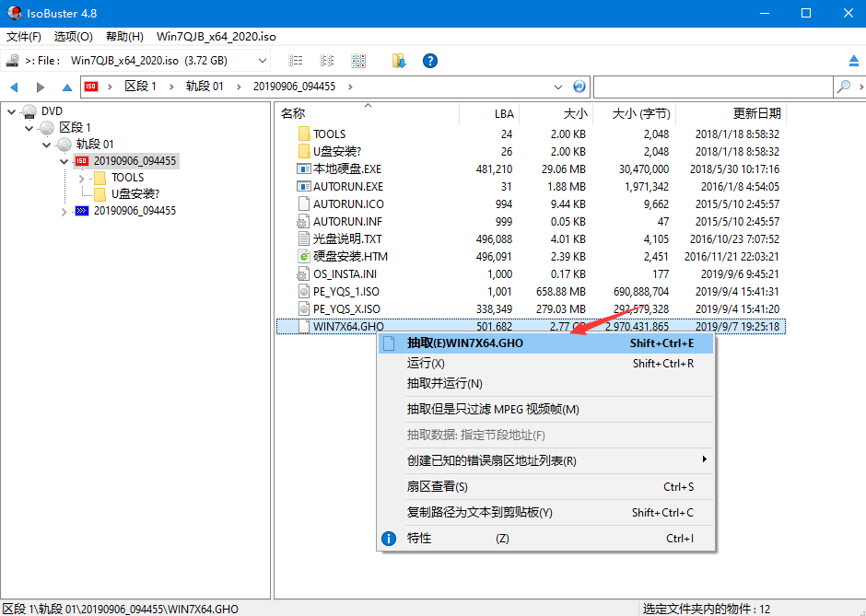This screenshot has width=866, height=616.
Task: Choose 扇区查看(S) in context menu
Action: coord(438,486)
